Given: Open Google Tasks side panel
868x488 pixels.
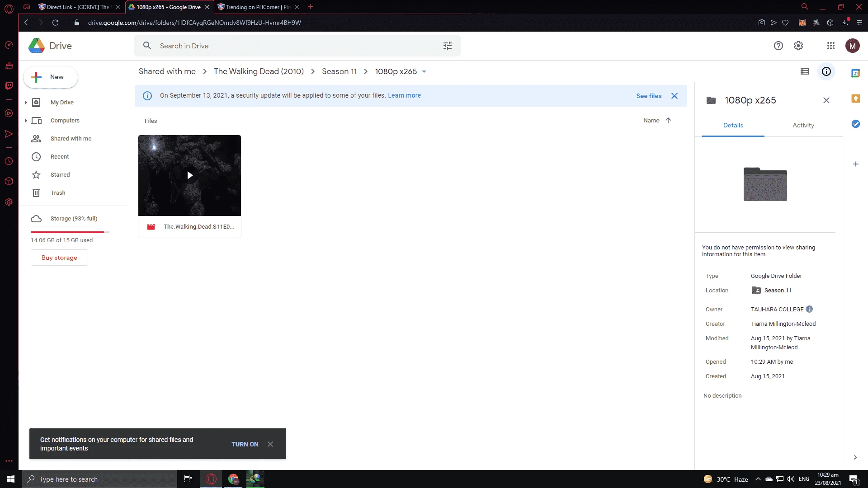Looking at the screenshot, I should [x=855, y=124].
